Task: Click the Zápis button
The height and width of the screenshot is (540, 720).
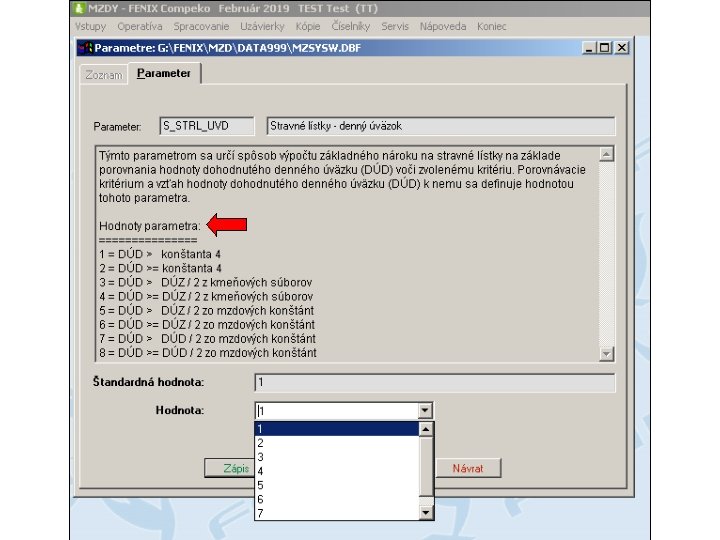Action: pos(230,468)
